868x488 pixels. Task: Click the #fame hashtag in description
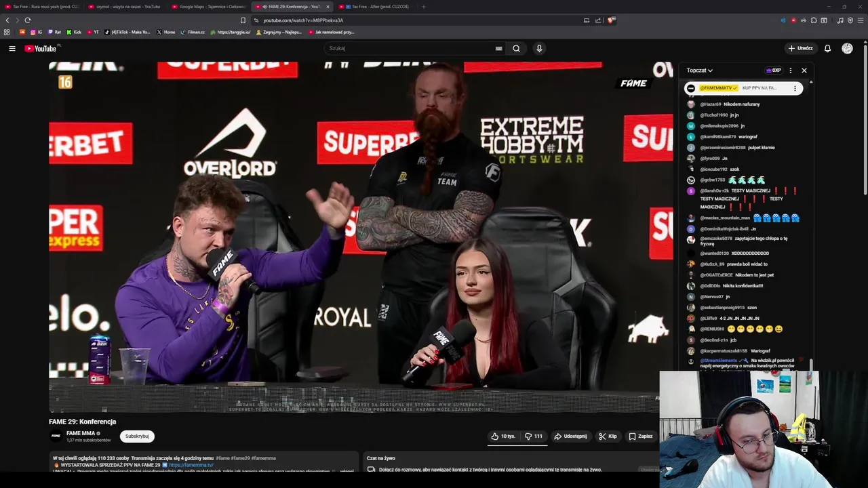tap(222, 458)
